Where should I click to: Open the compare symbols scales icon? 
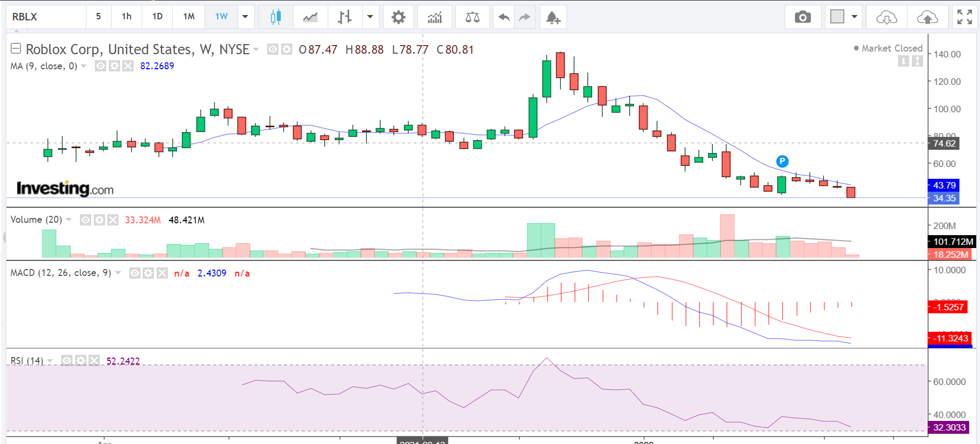click(473, 17)
